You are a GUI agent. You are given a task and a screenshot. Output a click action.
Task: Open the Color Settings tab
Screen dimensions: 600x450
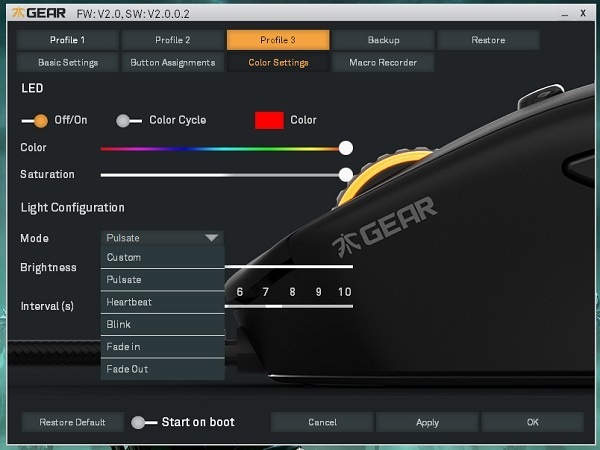pyautogui.click(x=278, y=62)
